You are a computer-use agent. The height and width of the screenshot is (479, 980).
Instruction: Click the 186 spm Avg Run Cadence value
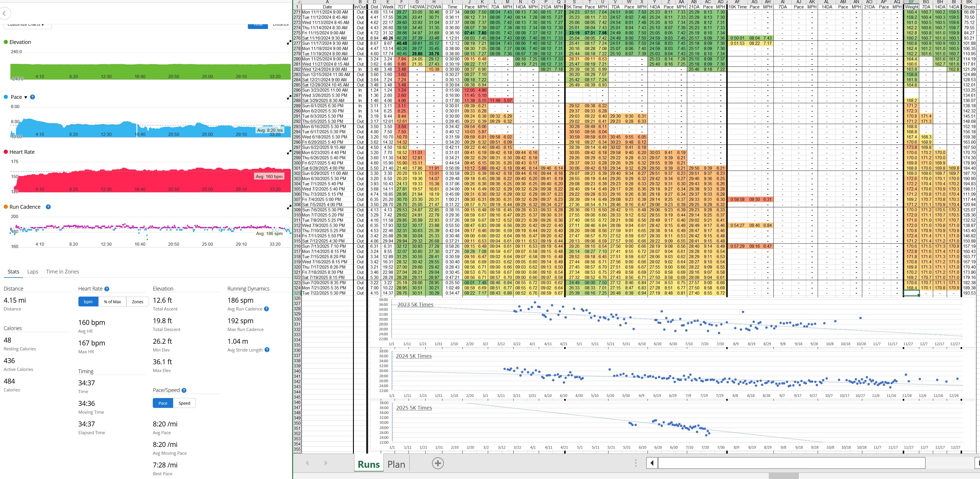click(240, 300)
